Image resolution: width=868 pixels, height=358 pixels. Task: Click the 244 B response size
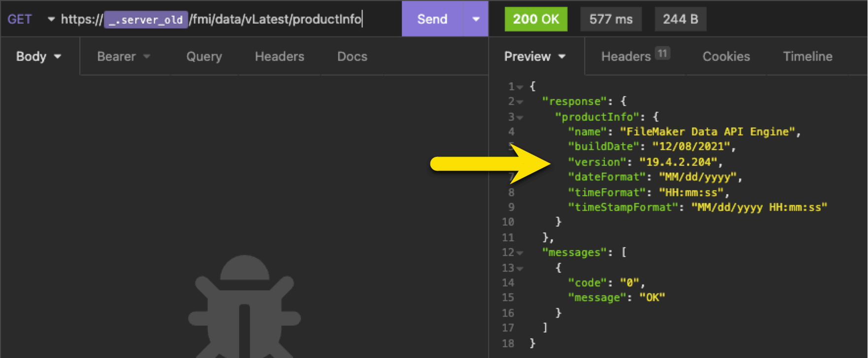(x=680, y=19)
